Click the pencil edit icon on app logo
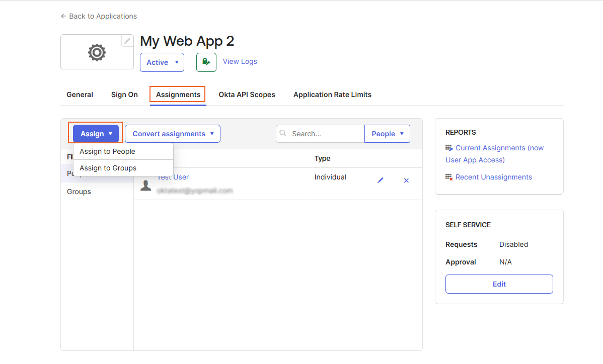 click(127, 41)
